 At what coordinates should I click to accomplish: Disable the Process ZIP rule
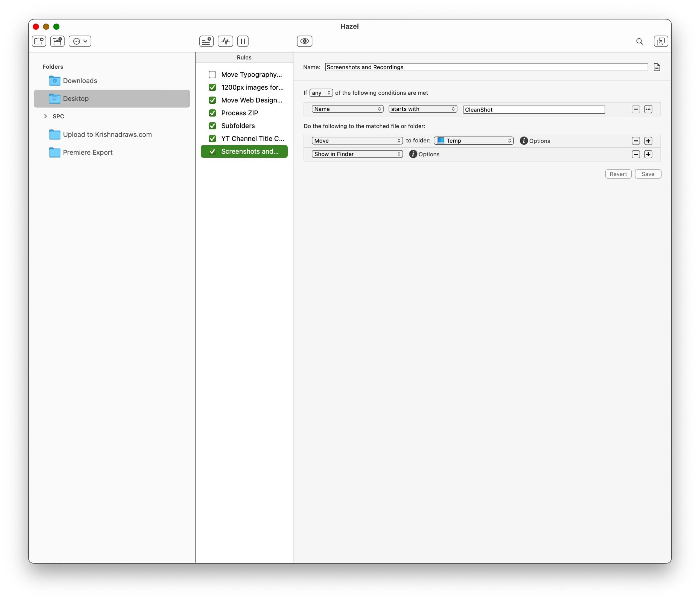(x=212, y=113)
